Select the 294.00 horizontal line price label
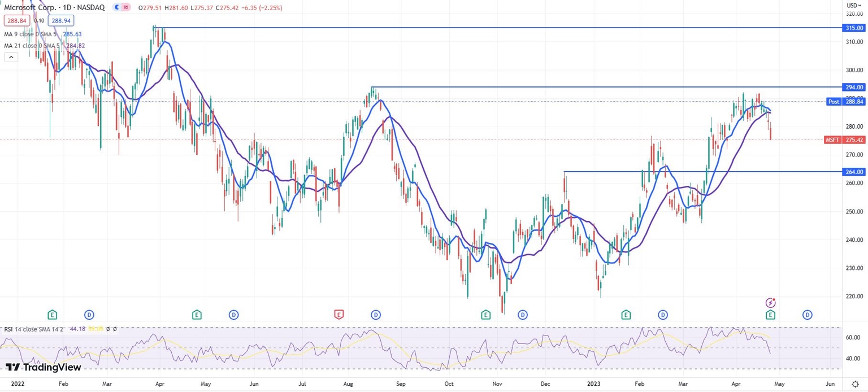Screen dimensions: 868x392 click(x=853, y=87)
